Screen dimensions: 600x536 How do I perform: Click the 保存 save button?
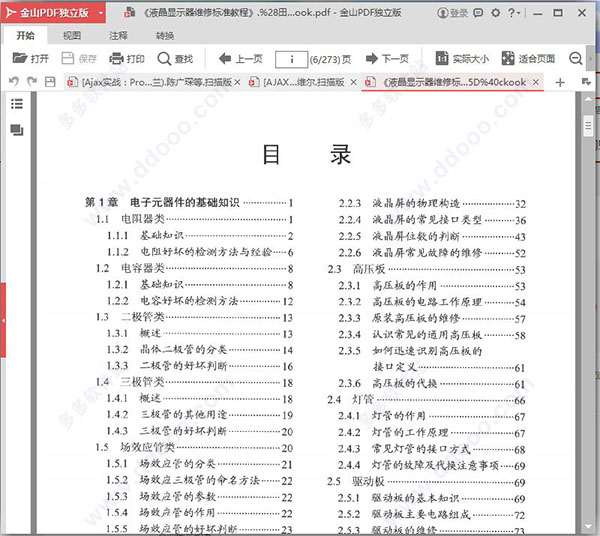click(x=79, y=59)
